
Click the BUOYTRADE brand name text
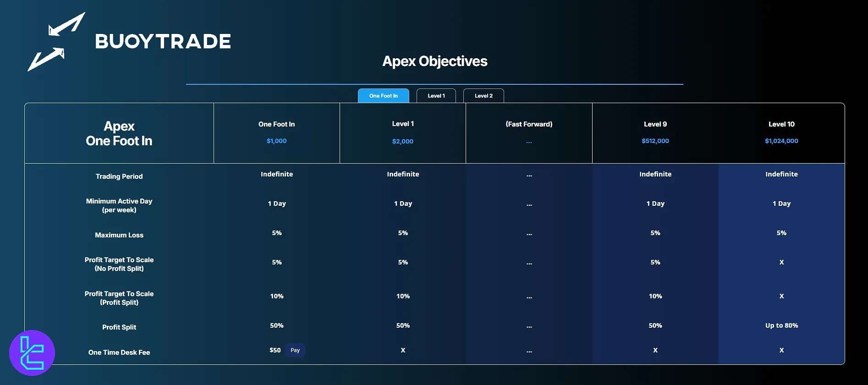[163, 42]
